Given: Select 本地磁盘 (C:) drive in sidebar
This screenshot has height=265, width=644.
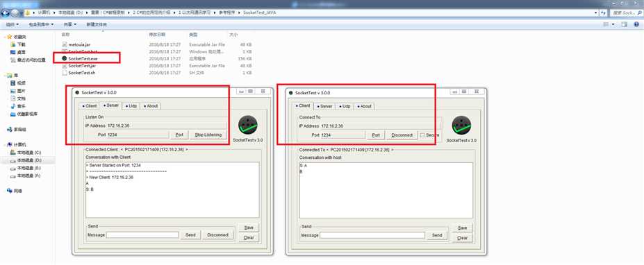Looking at the screenshot, I should (x=26, y=153).
